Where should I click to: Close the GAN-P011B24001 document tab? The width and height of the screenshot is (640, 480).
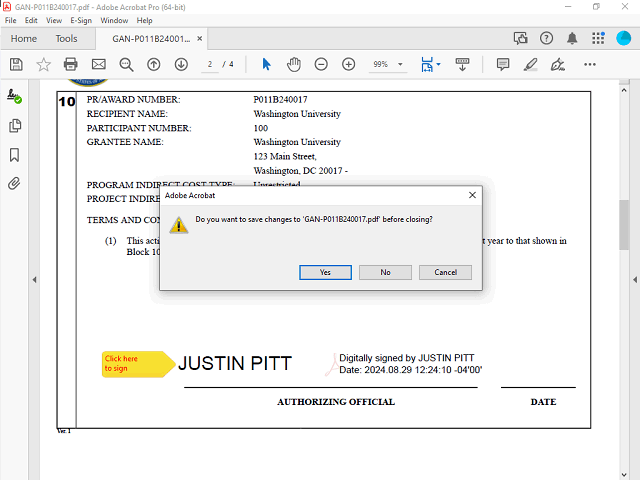(200, 38)
